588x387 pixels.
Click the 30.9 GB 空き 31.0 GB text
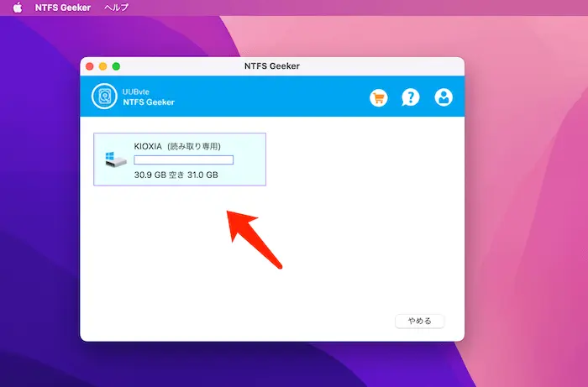(x=176, y=175)
